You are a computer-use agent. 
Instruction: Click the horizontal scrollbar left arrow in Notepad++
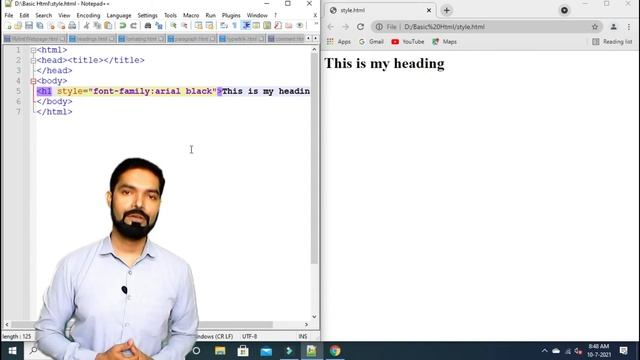7,324
